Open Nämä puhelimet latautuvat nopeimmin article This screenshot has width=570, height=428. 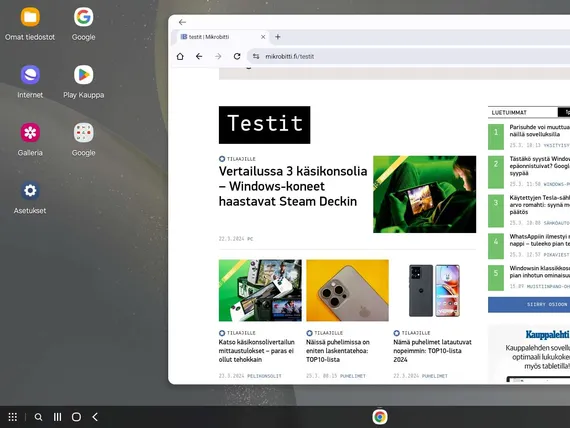[432, 351]
